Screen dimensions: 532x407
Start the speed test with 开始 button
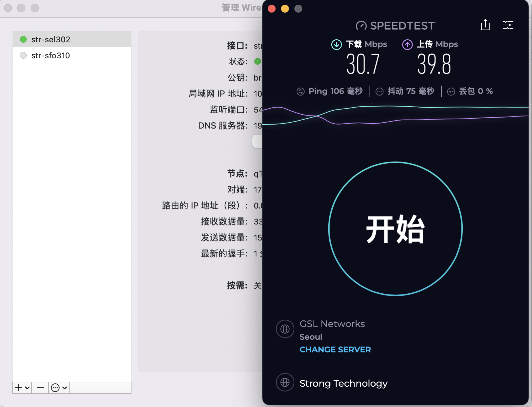click(x=396, y=229)
